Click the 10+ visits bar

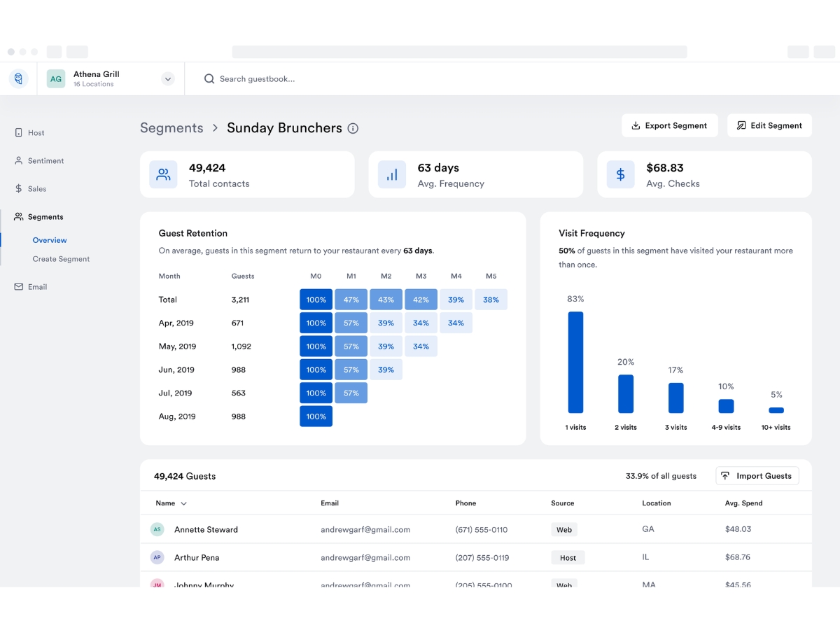coord(776,410)
